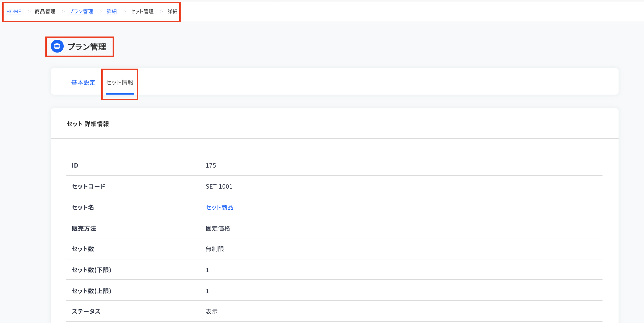Click the ステータス row label
This screenshot has width=644, height=323.
pyautogui.click(x=86, y=311)
